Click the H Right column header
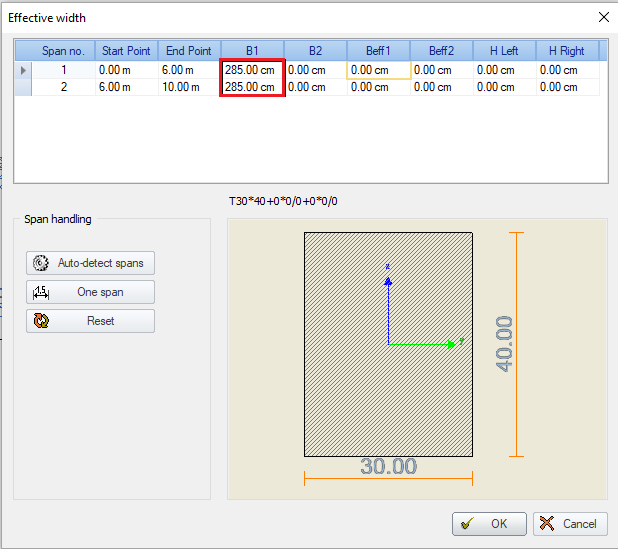Image resolution: width=618 pixels, height=549 pixels. (567, 51)
